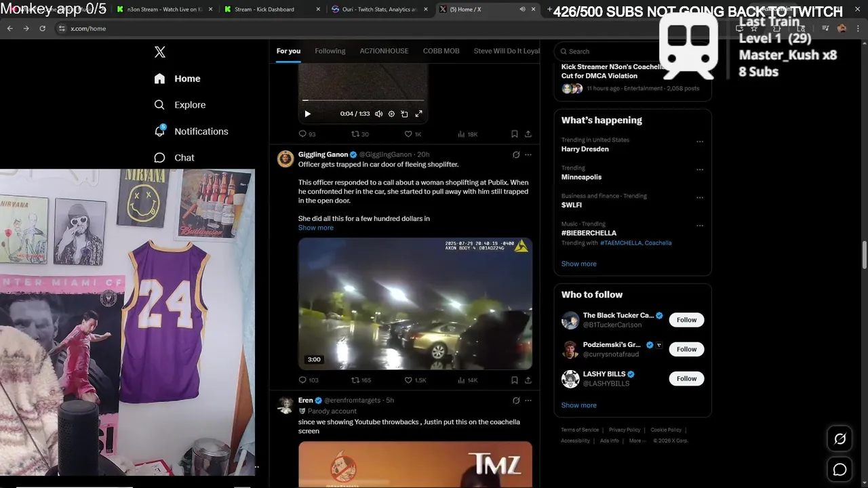Click the top video's picture-in-picture icon

tap(404, 114)
